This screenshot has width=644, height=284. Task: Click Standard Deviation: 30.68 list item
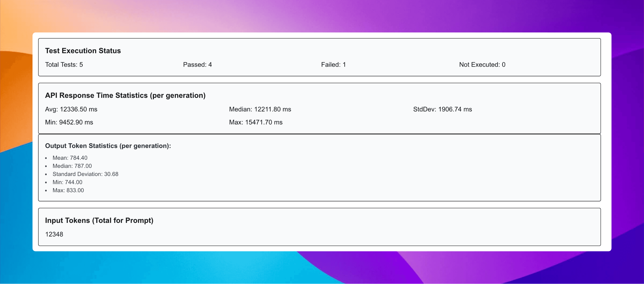[x=85, y=174]
